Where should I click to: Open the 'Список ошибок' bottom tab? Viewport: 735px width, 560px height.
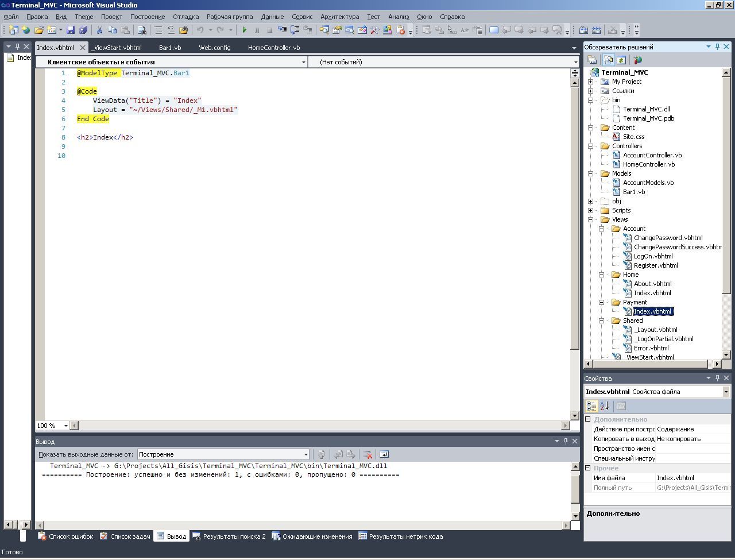(x=65, y=536)
